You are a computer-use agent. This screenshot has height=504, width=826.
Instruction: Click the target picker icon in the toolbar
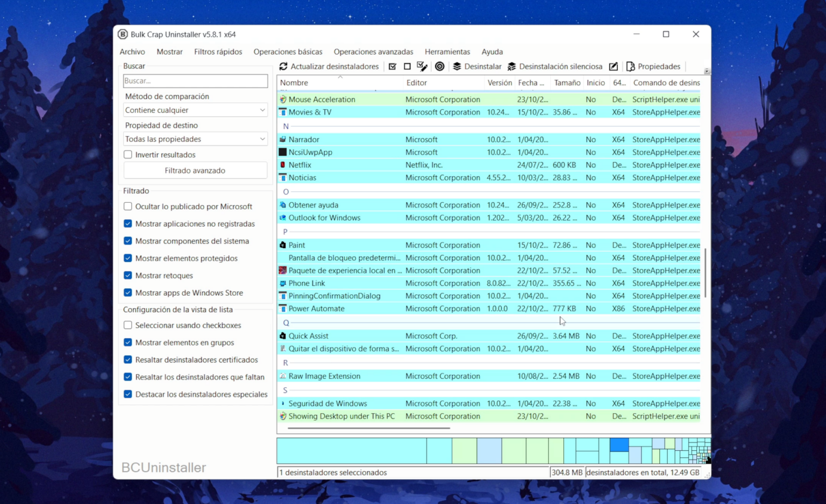(440, 66)
